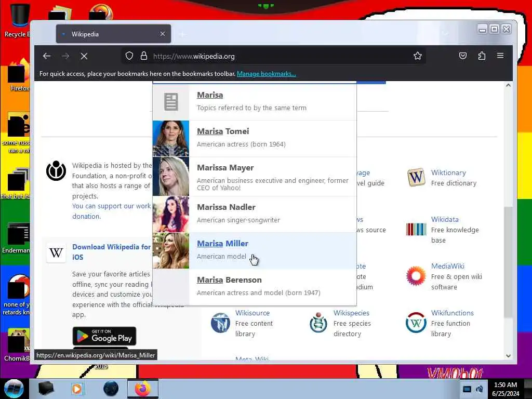The width and height of the screenshot is (532, 399).
Task: Open the MediaWiki link
Action: (x=447, y=267)
